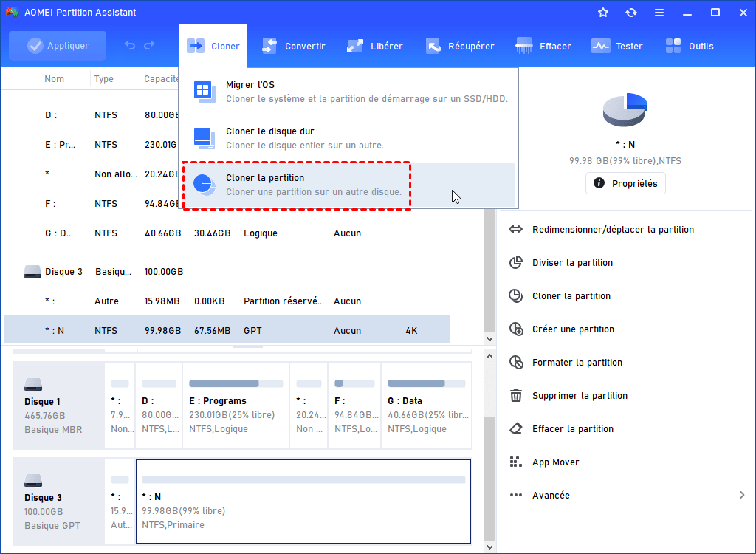This screenshot has width=756, height=554.
Task: Open the Tester menu
Action: tap(616, 46)
